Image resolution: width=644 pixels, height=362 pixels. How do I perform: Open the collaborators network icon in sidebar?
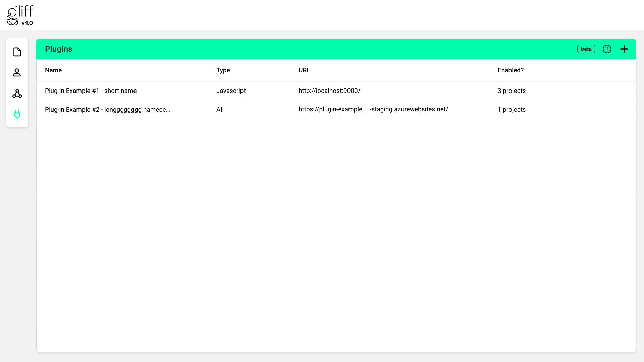coord(17,94)
